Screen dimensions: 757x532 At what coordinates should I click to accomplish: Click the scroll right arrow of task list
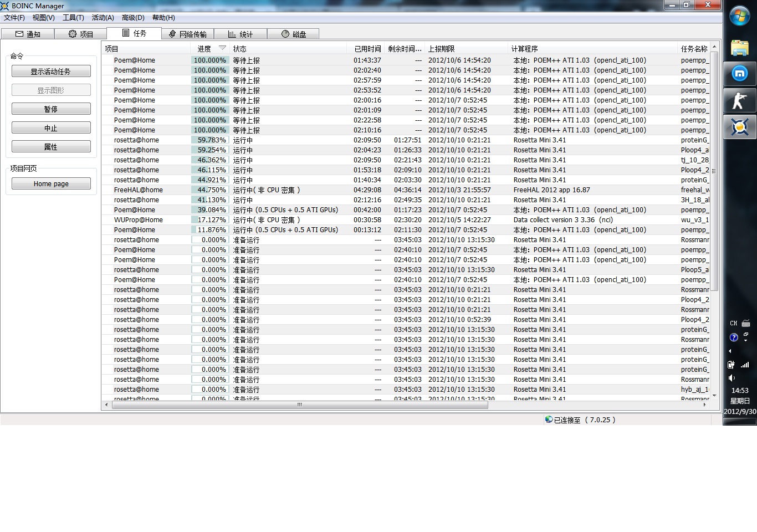(705, 405)
